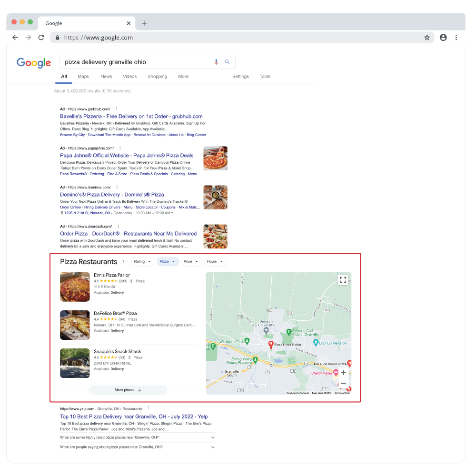This screenshot has width=476, height=476.
Task: Click Download The Mobile App sitelink
Action: 109,135
